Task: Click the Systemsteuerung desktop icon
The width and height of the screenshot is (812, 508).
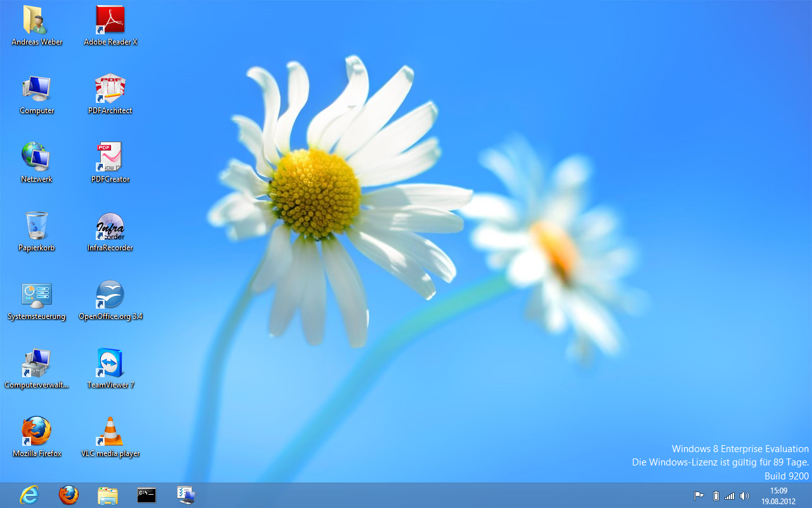Action: 37,295
